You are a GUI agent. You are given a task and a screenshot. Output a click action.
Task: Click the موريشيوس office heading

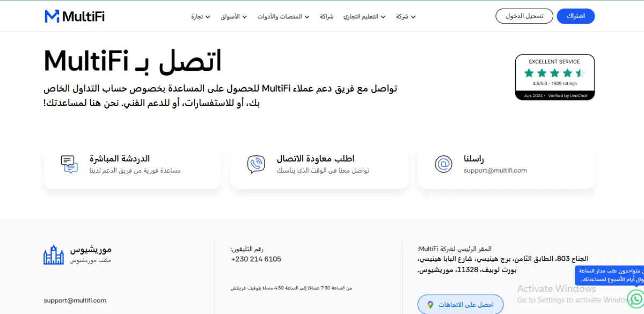point(91,250)
